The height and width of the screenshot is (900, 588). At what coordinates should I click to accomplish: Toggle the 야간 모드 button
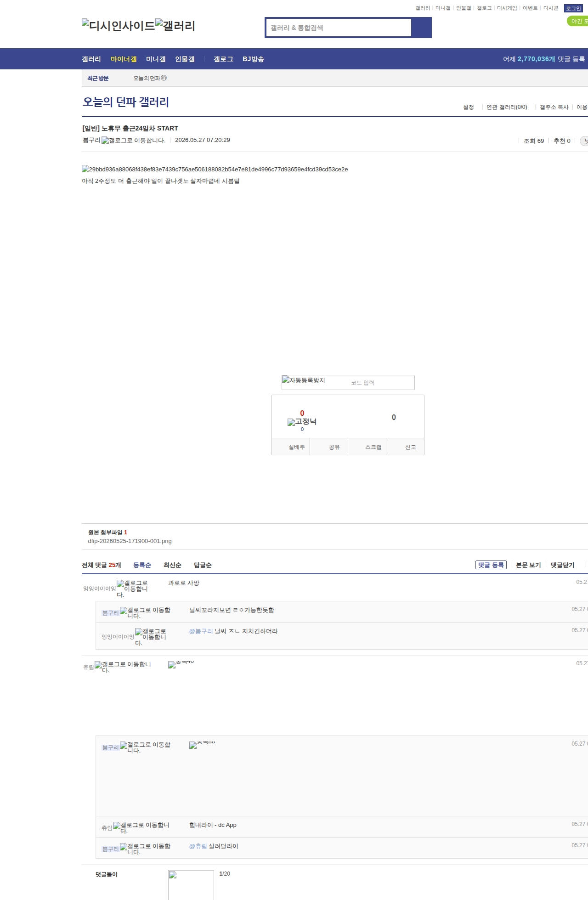coord(577,21)
